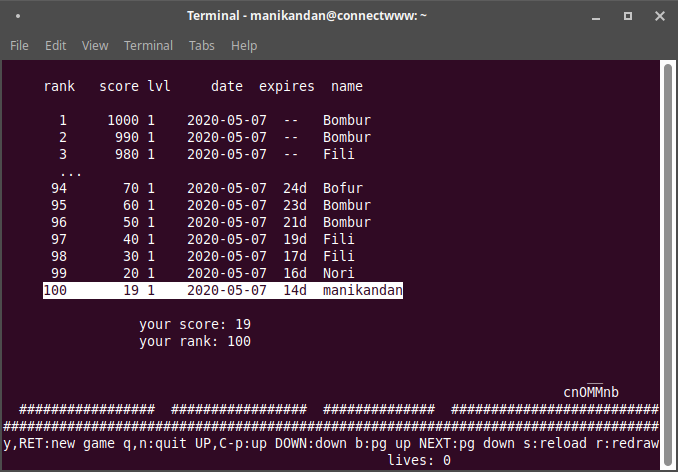Click the score value 990
The height and width of the screenshot is (472, 678).
127,137
